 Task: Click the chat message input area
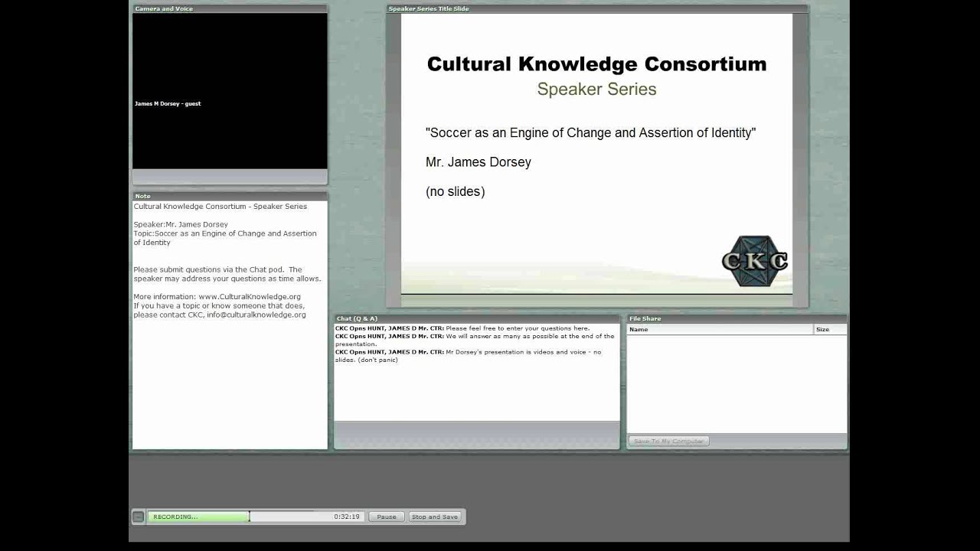[x=476, y=435]
